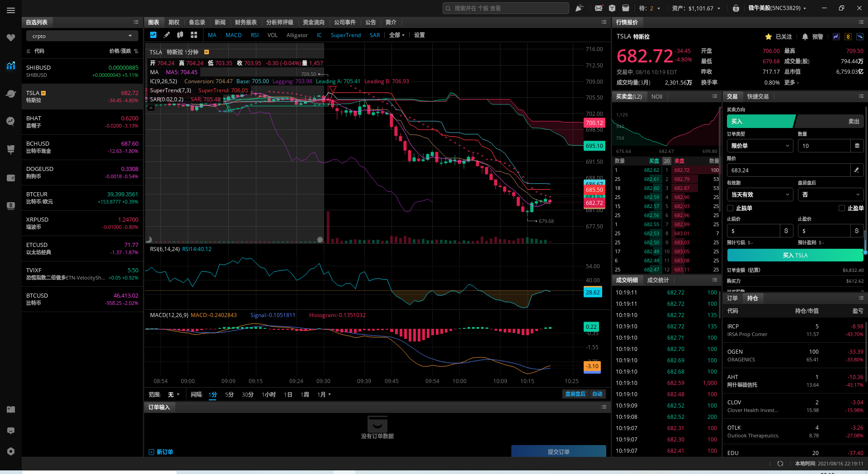
Task: Select the line chart type icon
Action: click(x=153, y=35)
